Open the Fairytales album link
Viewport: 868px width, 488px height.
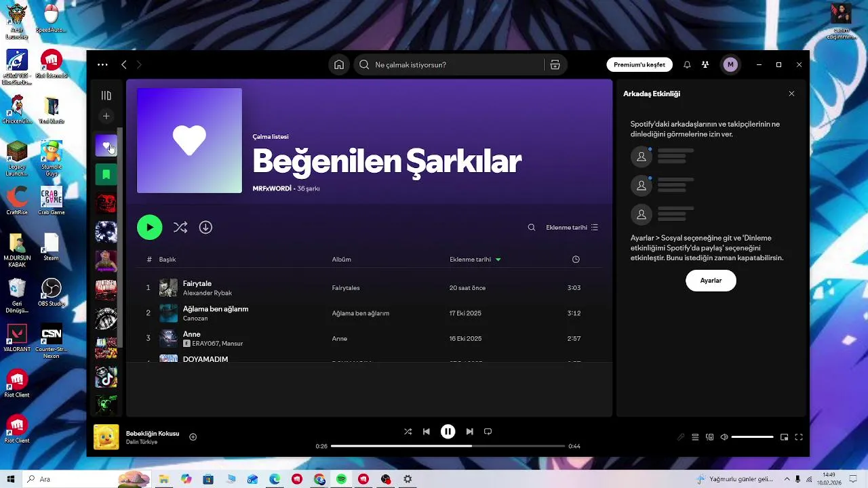click(346, 287)
